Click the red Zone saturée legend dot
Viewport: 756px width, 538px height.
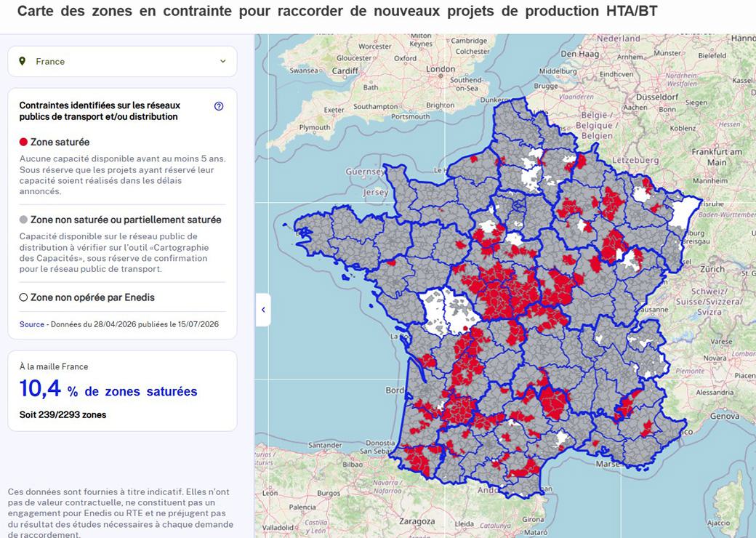[23, 142]
